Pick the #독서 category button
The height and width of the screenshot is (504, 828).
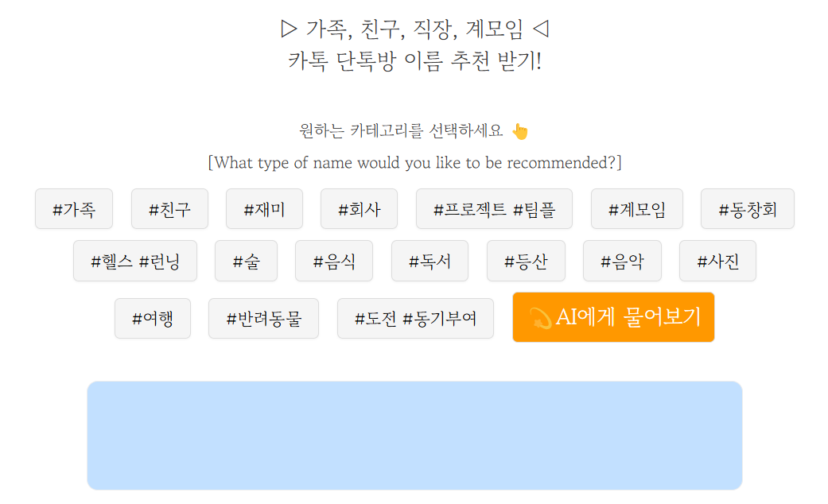point(430,260)
